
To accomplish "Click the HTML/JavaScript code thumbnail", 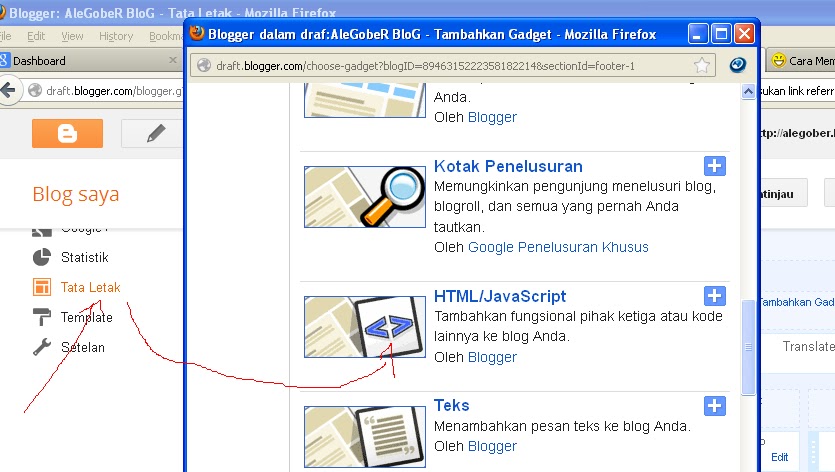I will 365,327.
